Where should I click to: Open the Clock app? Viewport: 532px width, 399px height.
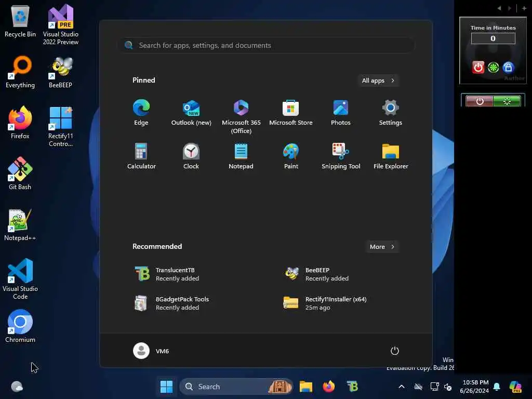(191, 156)
